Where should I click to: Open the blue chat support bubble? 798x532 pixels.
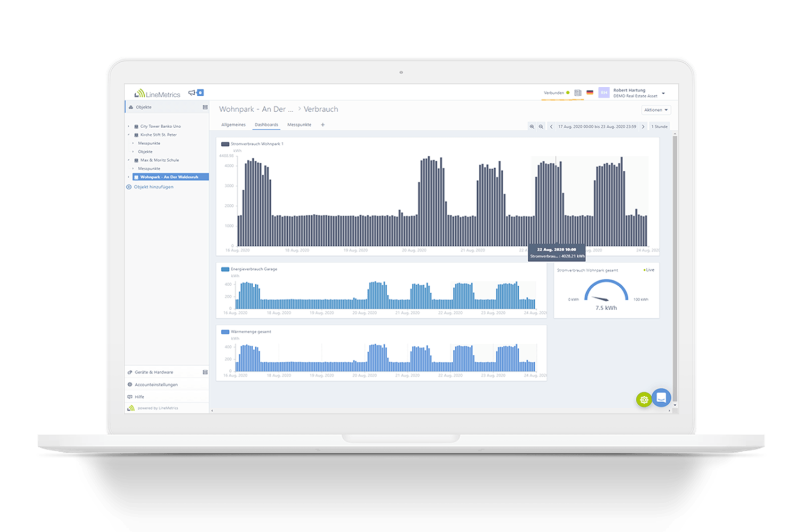(x=661, y=397)
